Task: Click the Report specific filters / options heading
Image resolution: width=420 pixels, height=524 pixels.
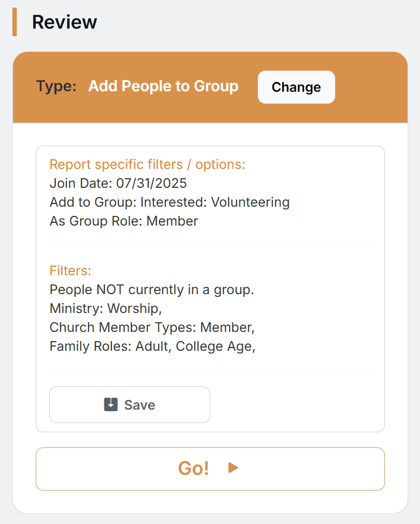Action: tap(147, 164)
